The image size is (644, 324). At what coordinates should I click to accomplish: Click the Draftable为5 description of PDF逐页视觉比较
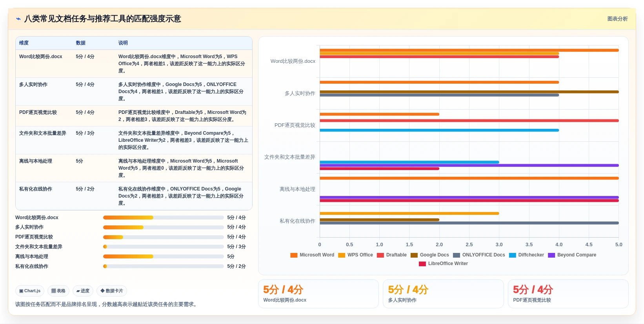coord(182,116)
